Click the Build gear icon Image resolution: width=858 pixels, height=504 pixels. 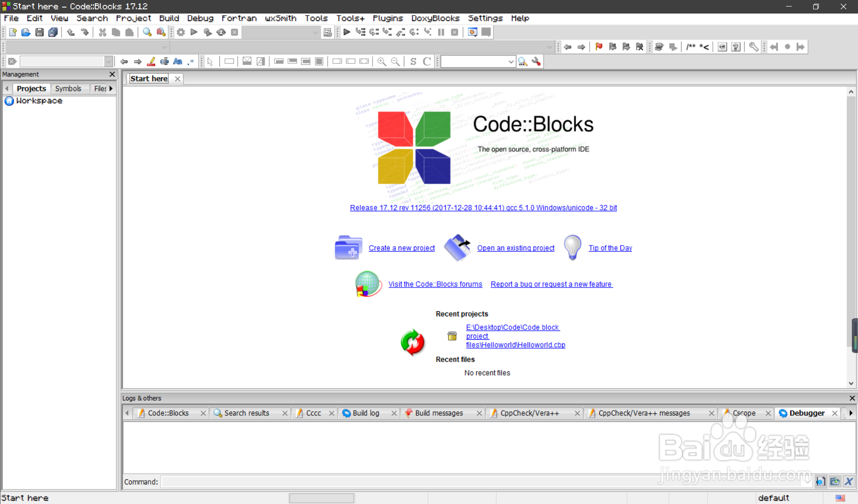click(181, 32)
